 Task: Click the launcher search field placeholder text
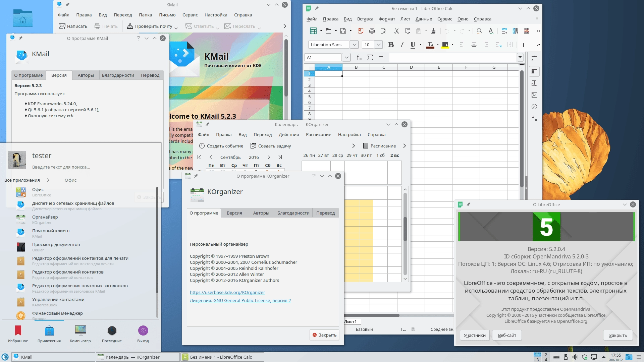point(61,167)
